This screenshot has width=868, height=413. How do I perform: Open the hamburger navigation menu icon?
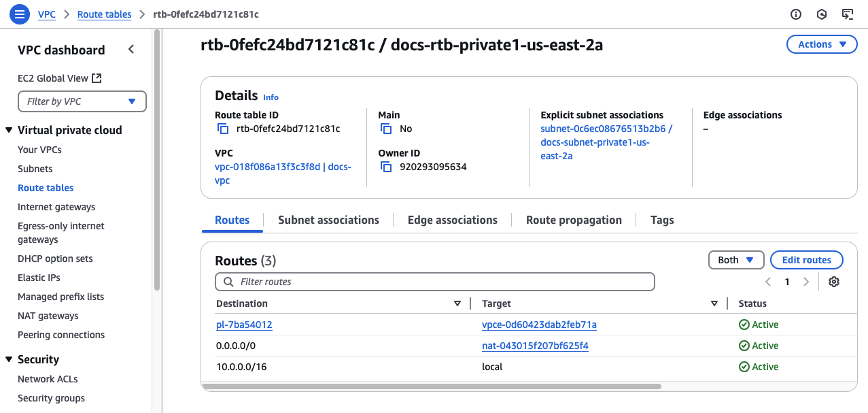tap(19, 14)
